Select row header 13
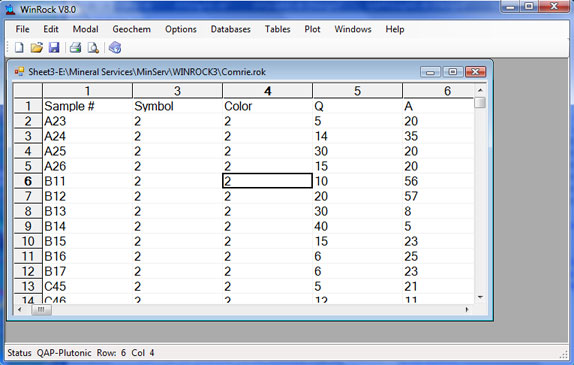This screenshot has width=574, height=365. pos(28,286)
